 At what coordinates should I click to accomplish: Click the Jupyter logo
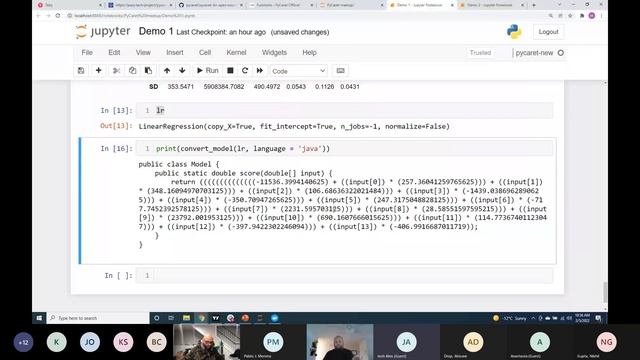point(103,31)
